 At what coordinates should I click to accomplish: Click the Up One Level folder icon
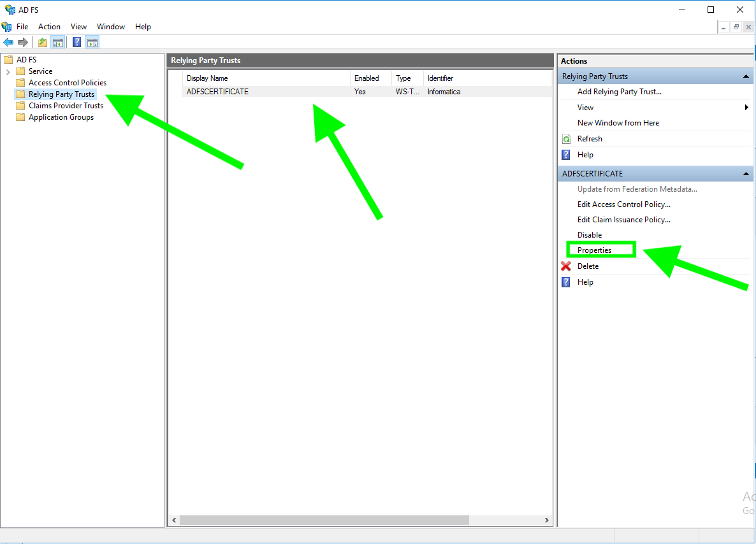coord(42,43)
